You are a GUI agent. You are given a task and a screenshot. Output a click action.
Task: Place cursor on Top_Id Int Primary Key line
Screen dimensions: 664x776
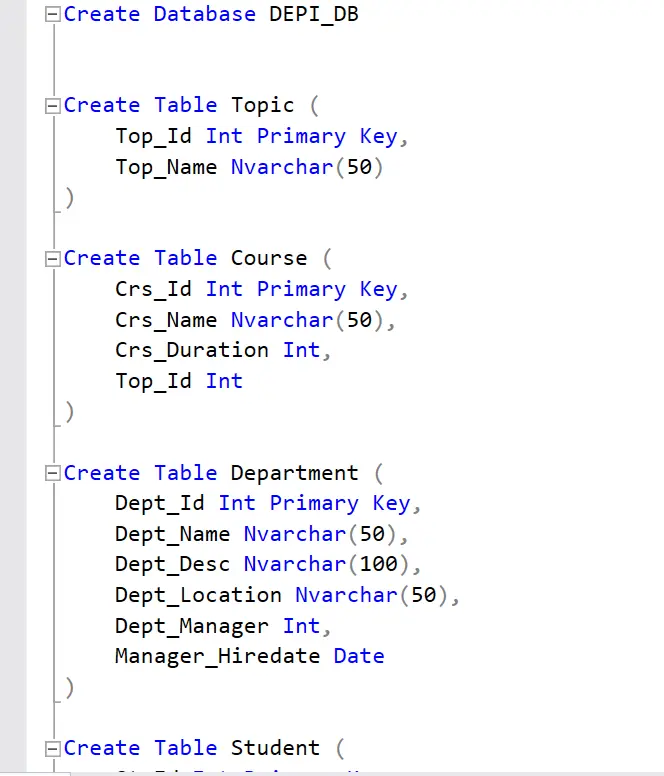coord(262,137)
